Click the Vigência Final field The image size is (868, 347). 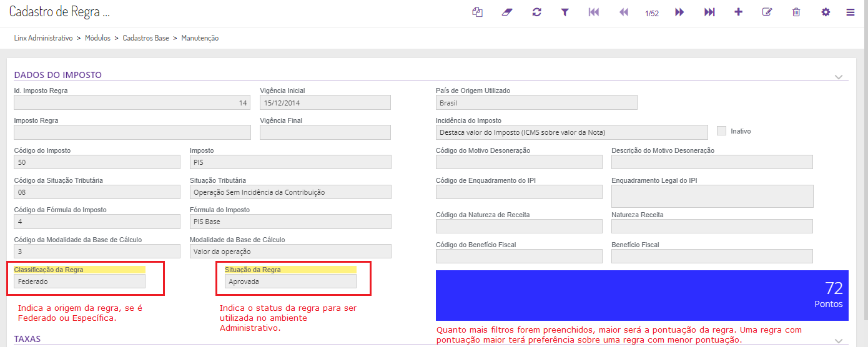click(x=325, y=132)
